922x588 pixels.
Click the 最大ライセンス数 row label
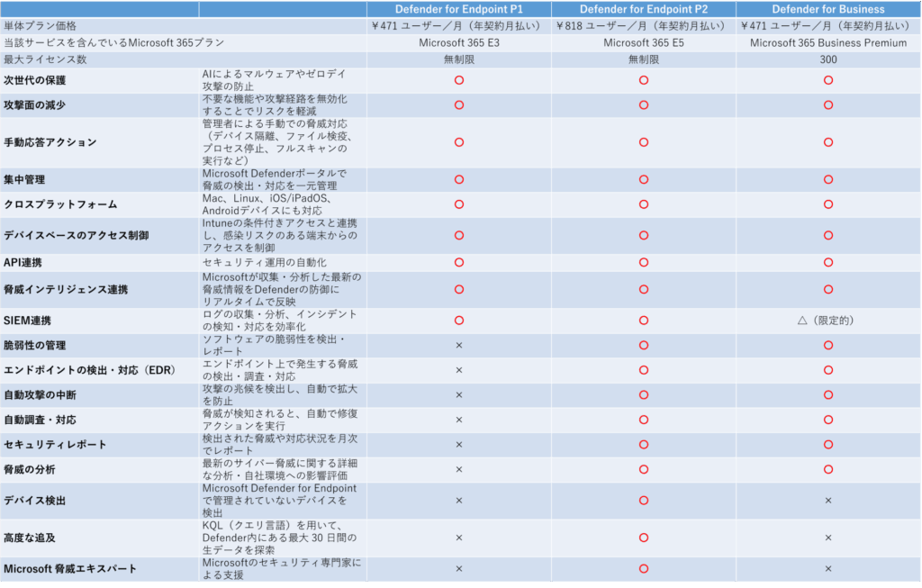point(45,59)
